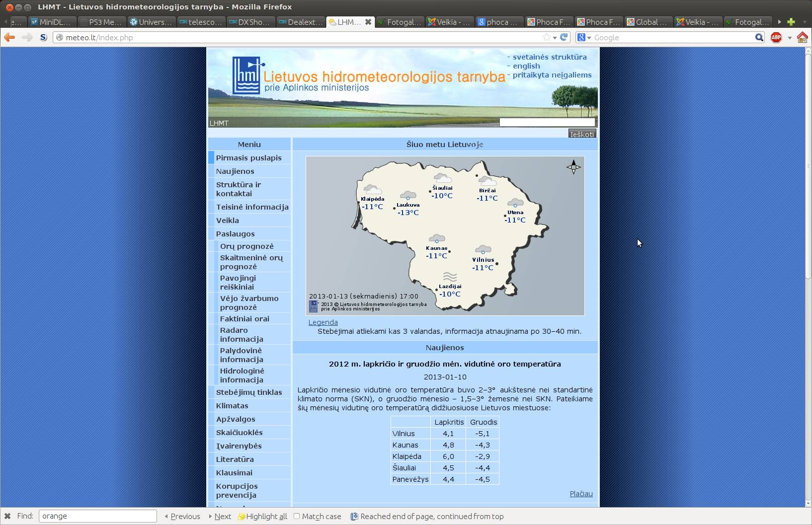The image size is (812, 525).
Task: Expand the tab list scroll arrow
Action: [x=779, y=22]
